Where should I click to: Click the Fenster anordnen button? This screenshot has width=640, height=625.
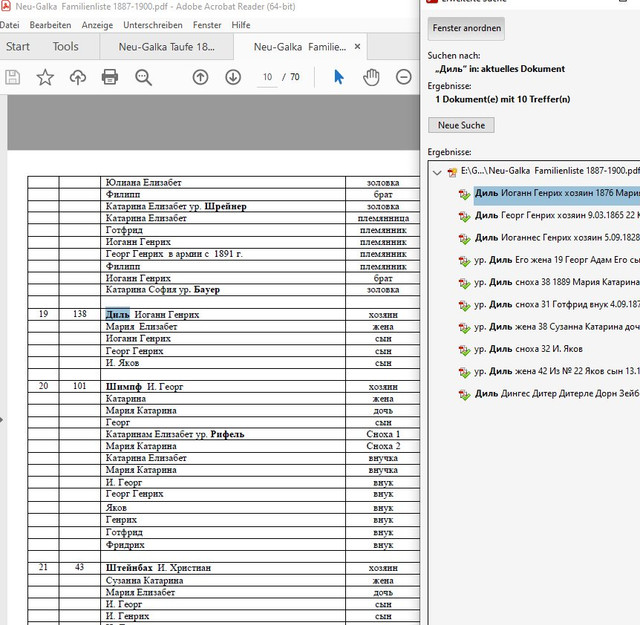pyautogui.click(x=466, y=28)
